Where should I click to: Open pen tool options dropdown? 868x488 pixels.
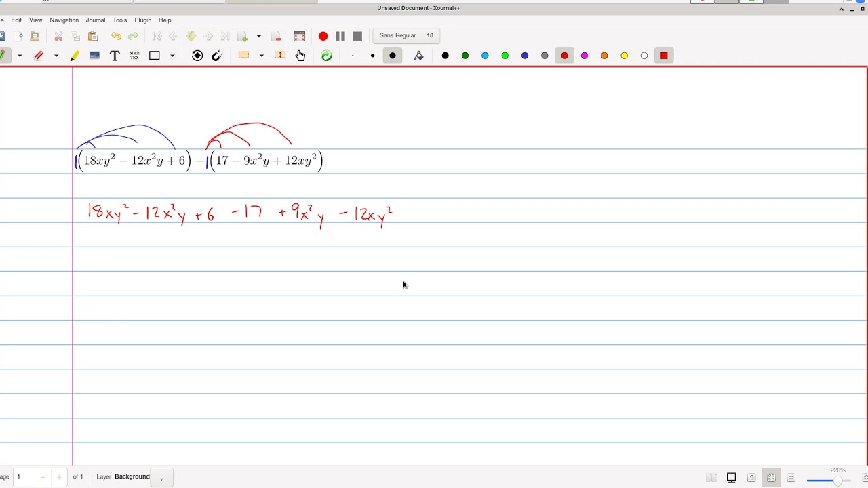[20, 56]
